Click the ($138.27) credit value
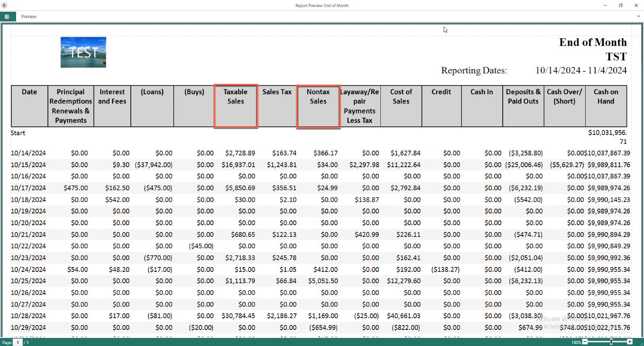 pos(446,269)
